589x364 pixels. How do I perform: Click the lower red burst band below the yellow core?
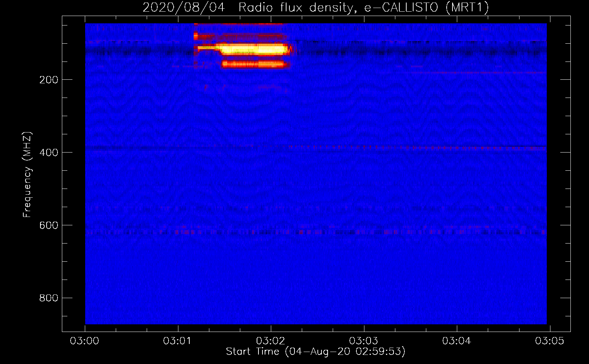tap(255, 64)
